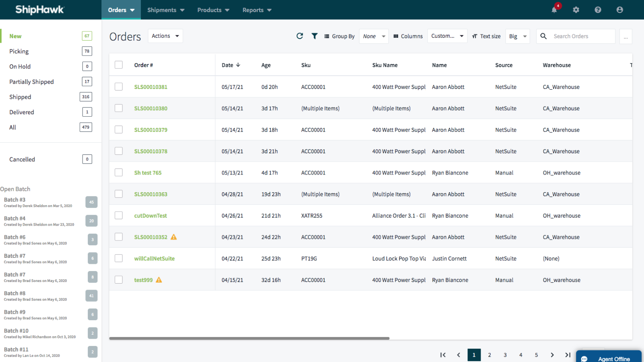Open the Shipments menu
The width and height of the screenshot is (644, 362).
[x=165, y=10]
